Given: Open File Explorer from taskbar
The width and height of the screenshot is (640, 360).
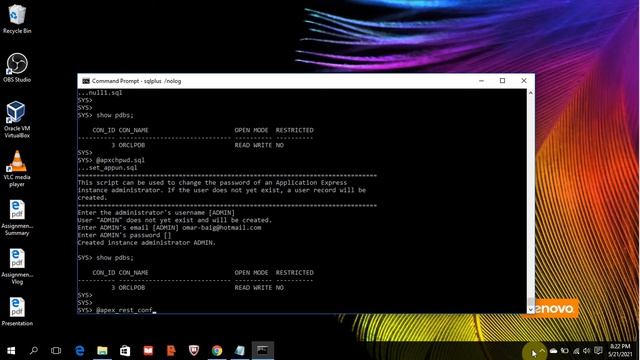Looking at the screenshot, I should (102, 351).
